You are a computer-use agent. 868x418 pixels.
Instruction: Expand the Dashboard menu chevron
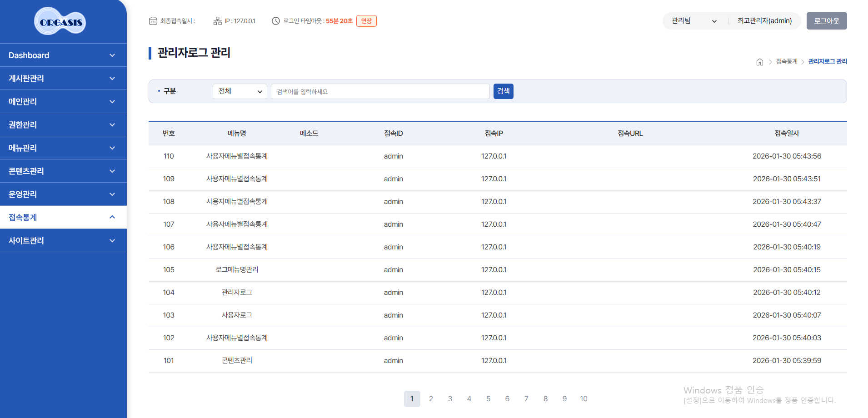click(x=112, y=55)
